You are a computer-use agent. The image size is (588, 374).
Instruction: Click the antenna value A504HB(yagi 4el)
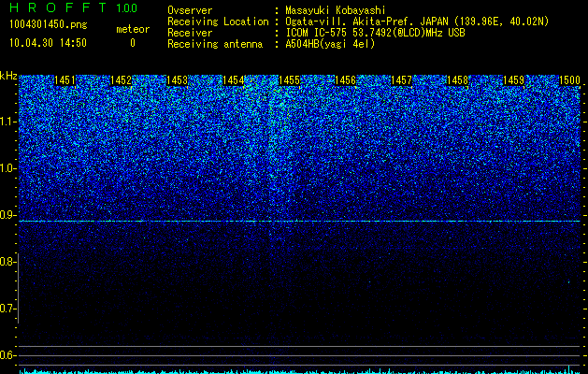click(330, 44)
